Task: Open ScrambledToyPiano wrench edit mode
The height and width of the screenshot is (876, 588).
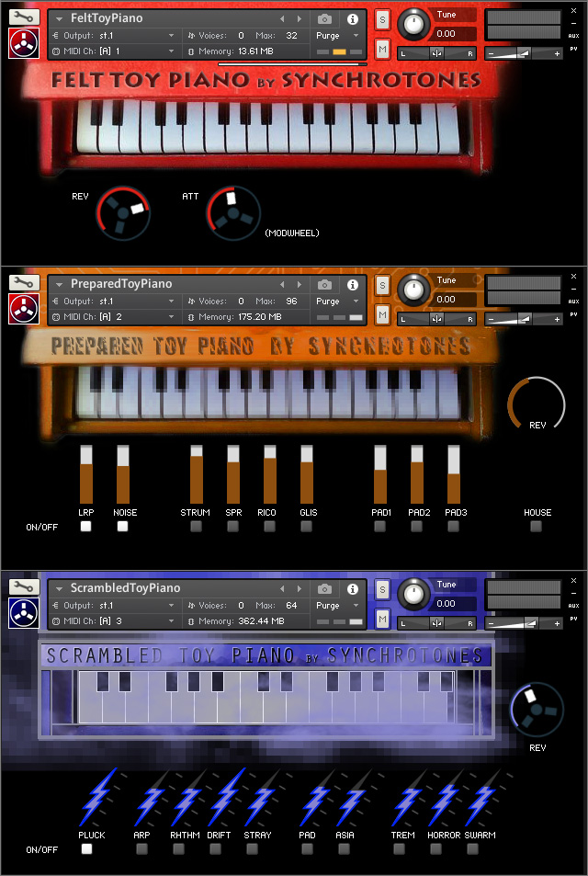Action: click(x=24, y=586)
